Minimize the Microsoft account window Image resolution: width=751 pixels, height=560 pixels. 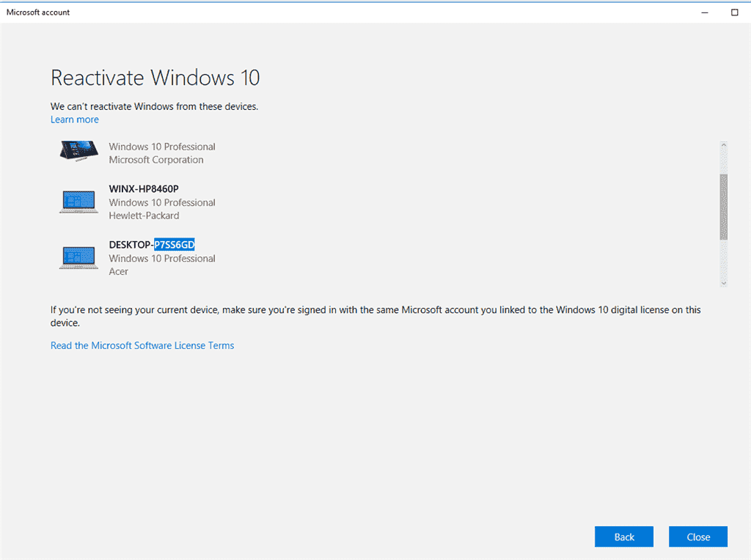coord(705,12)
